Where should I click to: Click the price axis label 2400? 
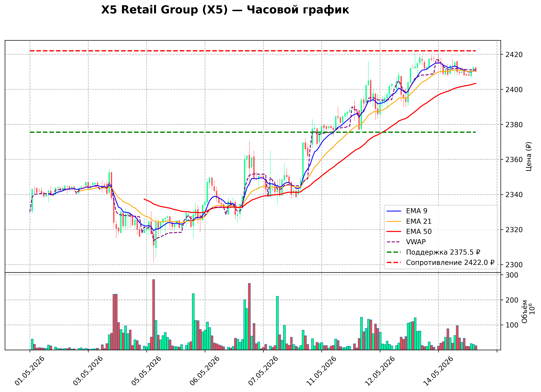pos(514,90)
